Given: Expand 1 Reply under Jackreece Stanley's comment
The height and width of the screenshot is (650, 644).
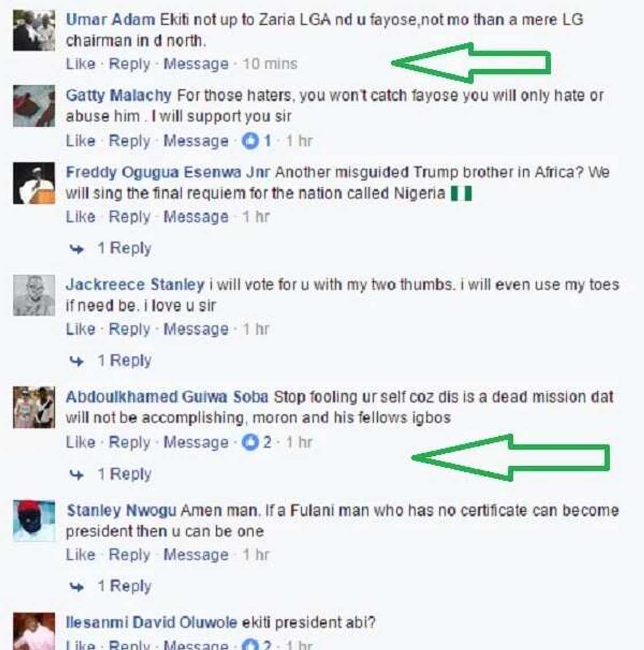Looking at the screenshot, I should (x=124, y=361).
